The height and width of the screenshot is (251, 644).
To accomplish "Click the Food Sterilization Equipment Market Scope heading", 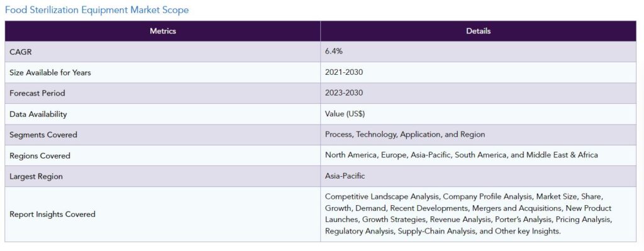I will [x=97, y=10].
